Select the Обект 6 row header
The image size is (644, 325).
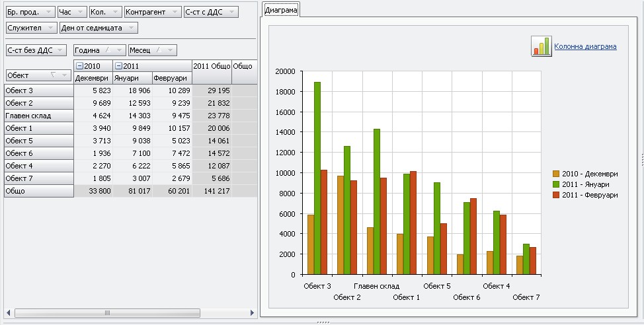[x=39, y=153]
